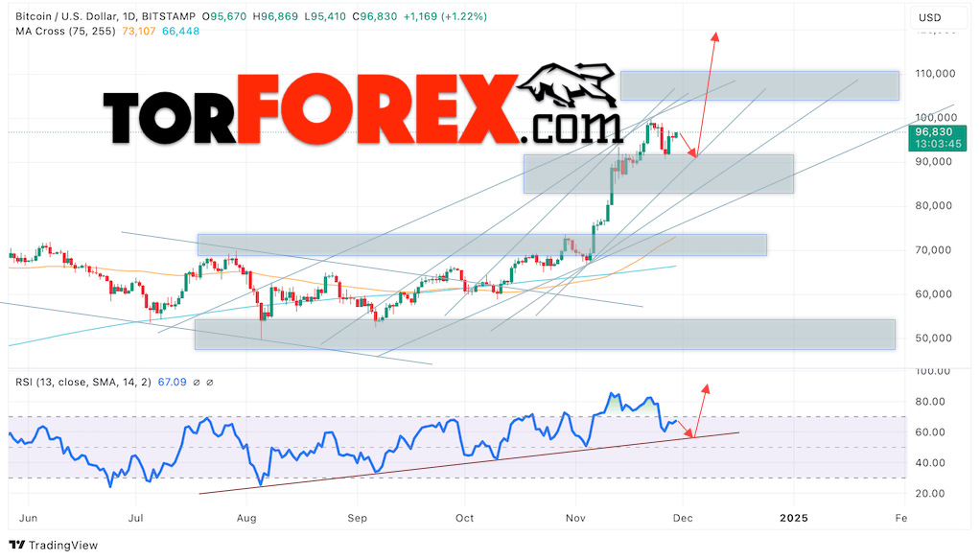The image size is (980, 560).
Task: Click the TradingView logo
Action: [x=54, y=545]
